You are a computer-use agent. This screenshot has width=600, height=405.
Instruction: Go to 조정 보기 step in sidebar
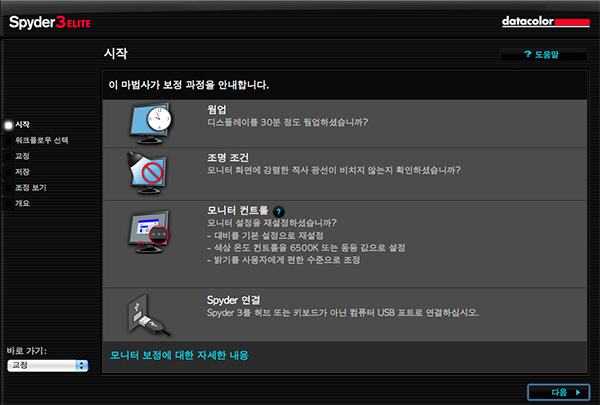point(31,188)
